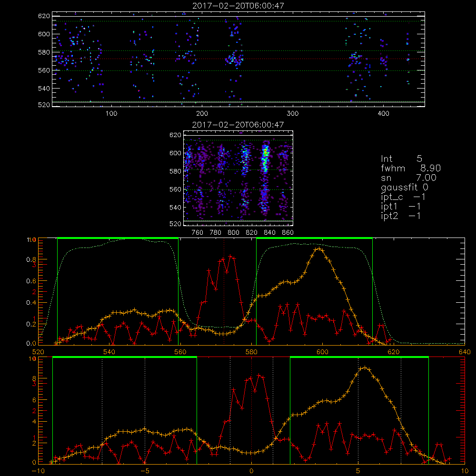Screen dimensions: 476x476
Task: Click x-axis label 580 of the upper profile plot
Action: (x=251, y=352)
